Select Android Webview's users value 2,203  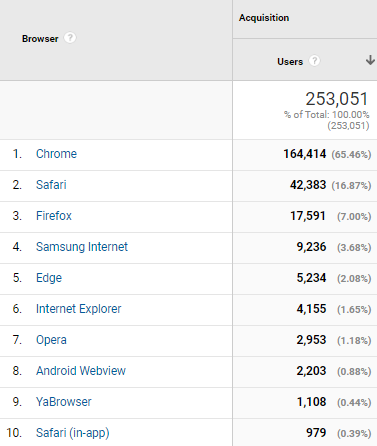[x=311, y=371]
